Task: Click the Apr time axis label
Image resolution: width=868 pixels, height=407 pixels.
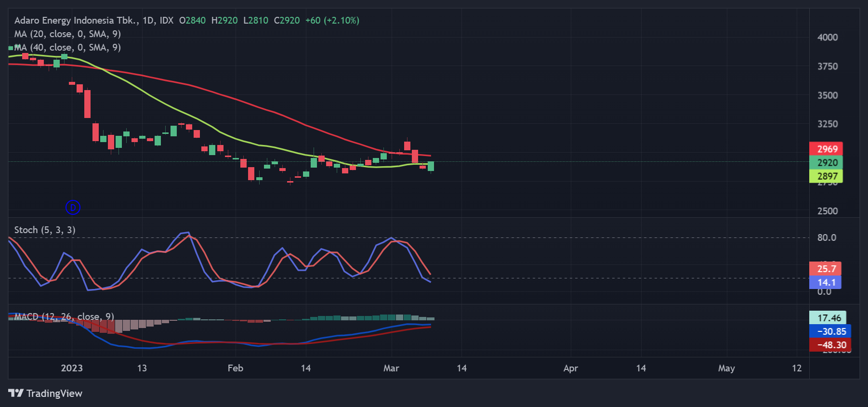Action: click(571, 368)
